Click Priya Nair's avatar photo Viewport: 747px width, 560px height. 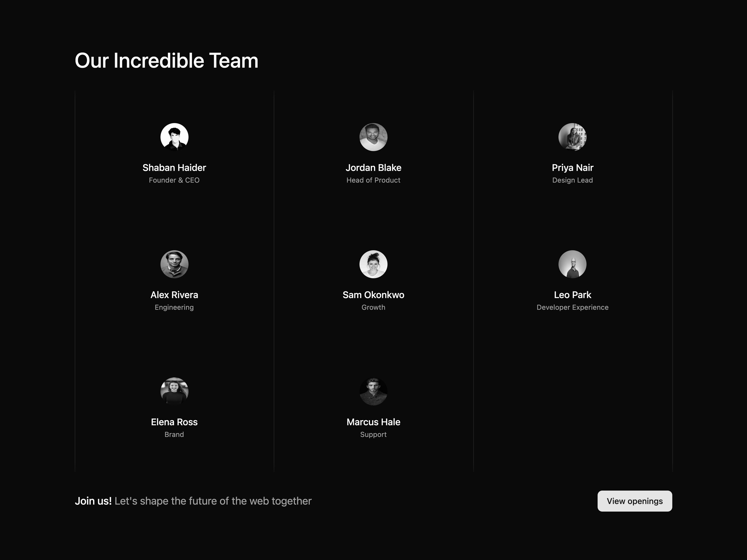click(x=572, y=137)
